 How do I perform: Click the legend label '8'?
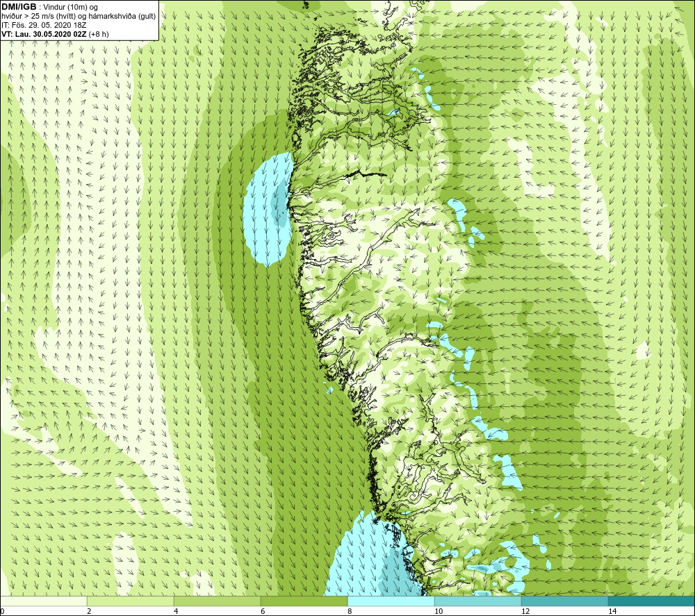[x=350, y=612]
